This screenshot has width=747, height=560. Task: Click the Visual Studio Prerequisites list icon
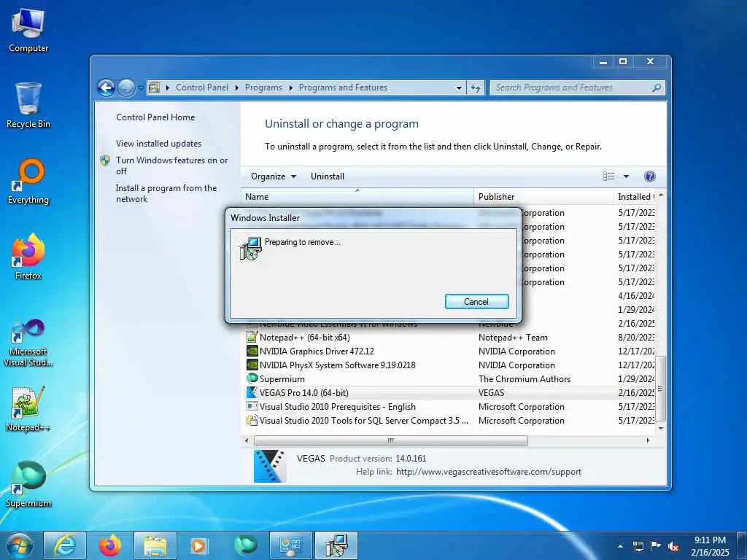click(x=252, y=407)
